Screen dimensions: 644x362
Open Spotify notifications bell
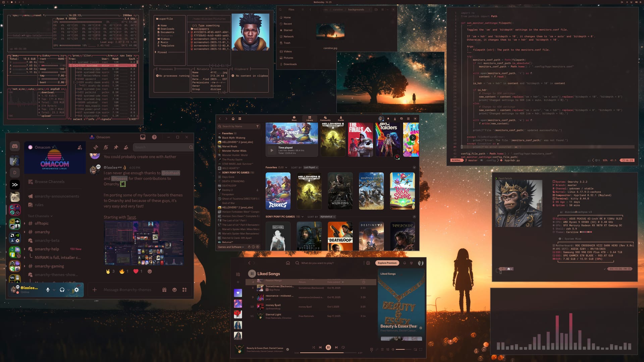click(405, 263)
